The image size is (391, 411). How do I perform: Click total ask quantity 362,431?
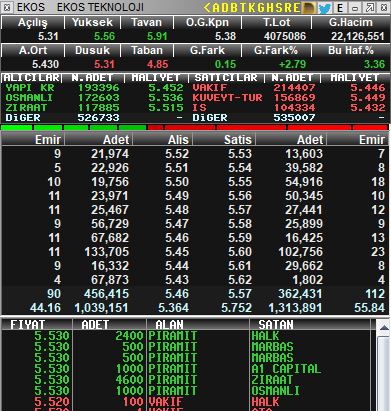tap(300, 294)
